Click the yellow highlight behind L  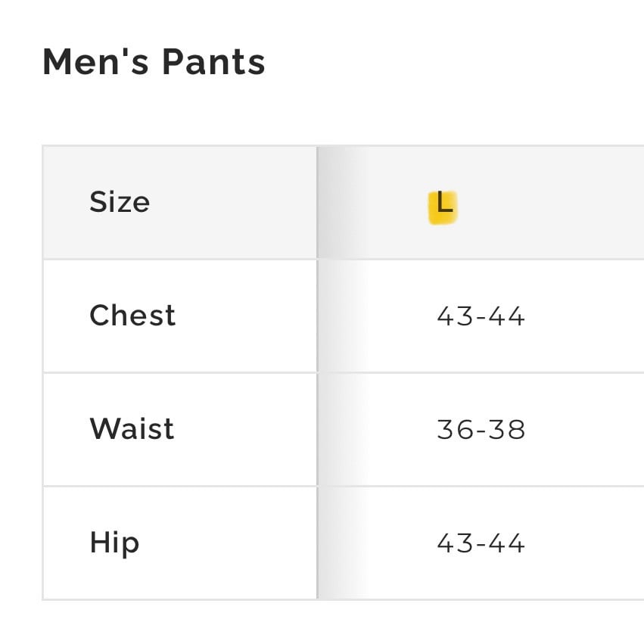click(443, 208)
